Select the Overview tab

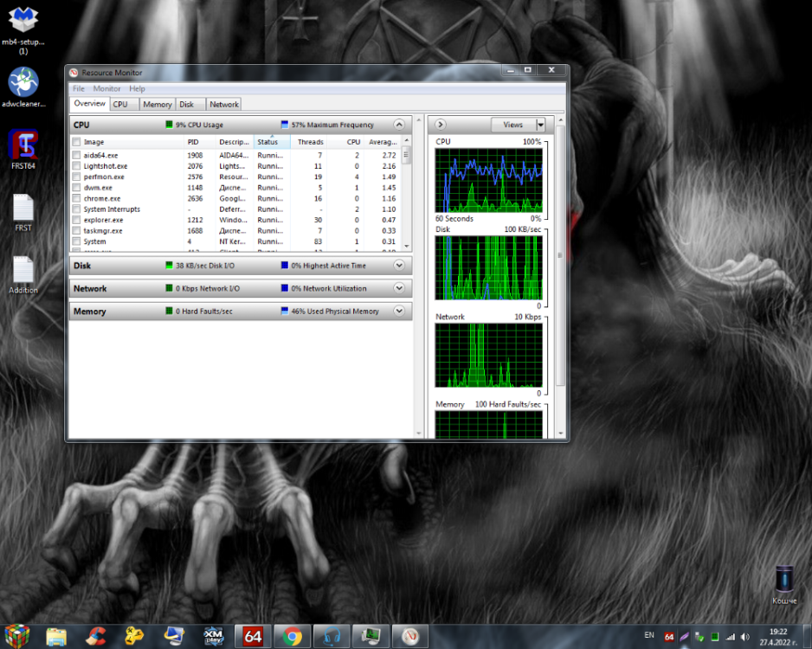point(89,104)
